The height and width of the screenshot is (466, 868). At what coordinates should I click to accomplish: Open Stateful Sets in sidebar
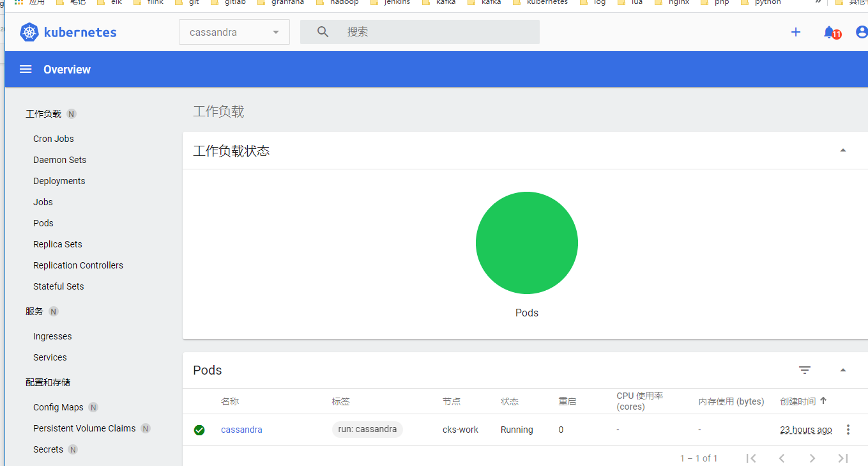pyautogui.click(x=58, y=286)
